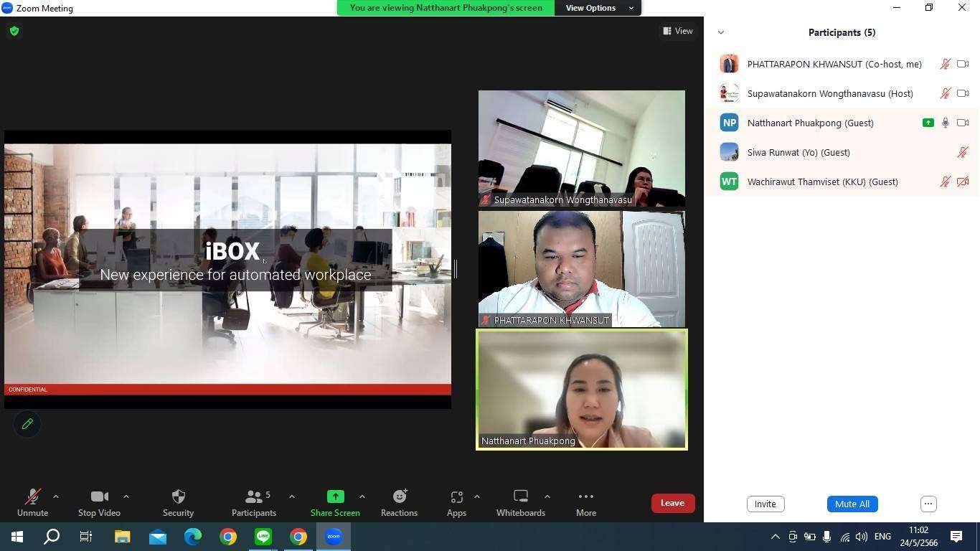Select participant Siwa Runwat (Yo) (Guest)
Viewport: 980px width, 551px height.
coord(842,152)
